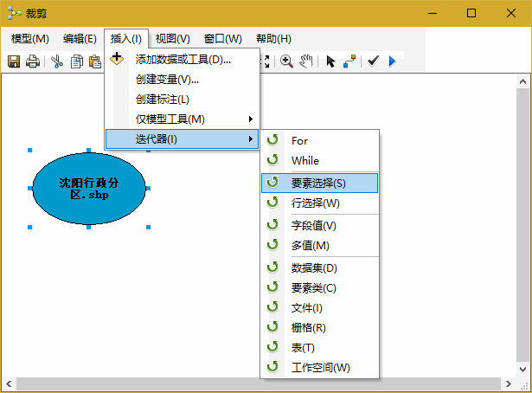Select the 表(T) iterator
Image resolution: width=532 pixels, height=393 pixels.
click(319, 347)
